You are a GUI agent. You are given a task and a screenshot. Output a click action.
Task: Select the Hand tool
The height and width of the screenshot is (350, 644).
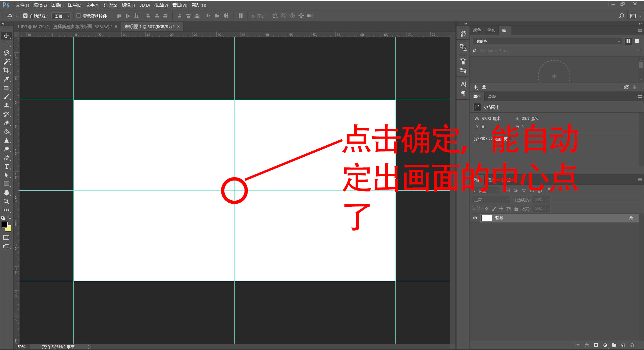[6, 193]
